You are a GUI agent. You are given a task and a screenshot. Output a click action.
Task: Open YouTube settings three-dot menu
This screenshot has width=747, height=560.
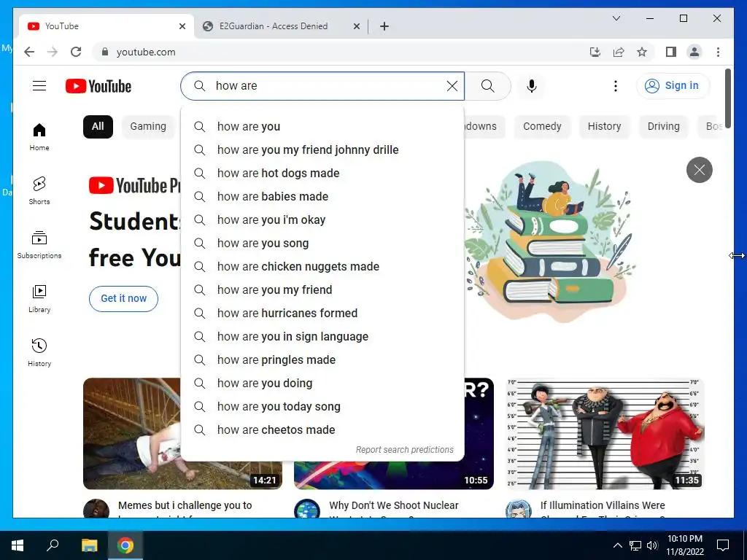point(616,86)
